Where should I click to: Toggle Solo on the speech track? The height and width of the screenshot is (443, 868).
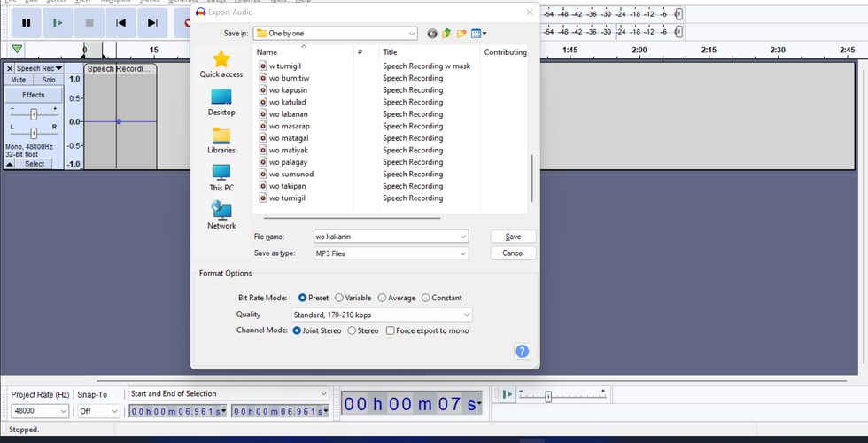click(x=49, y=80)
